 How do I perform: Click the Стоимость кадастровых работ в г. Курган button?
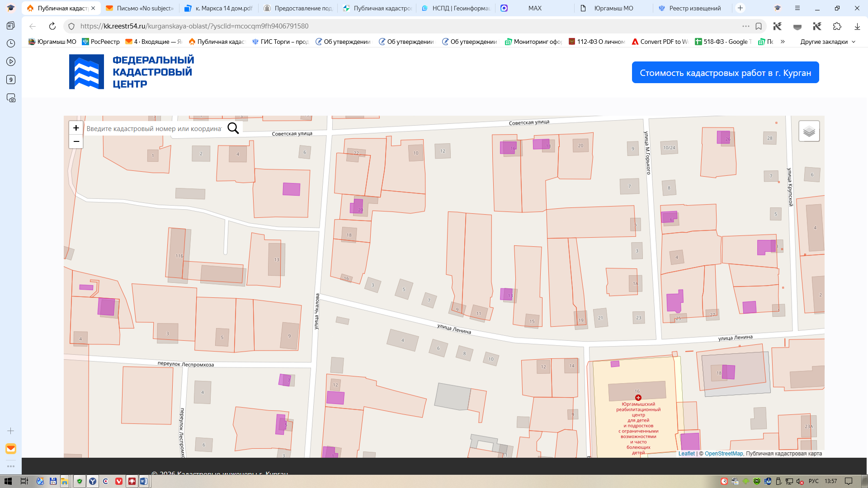coord(725,73)
